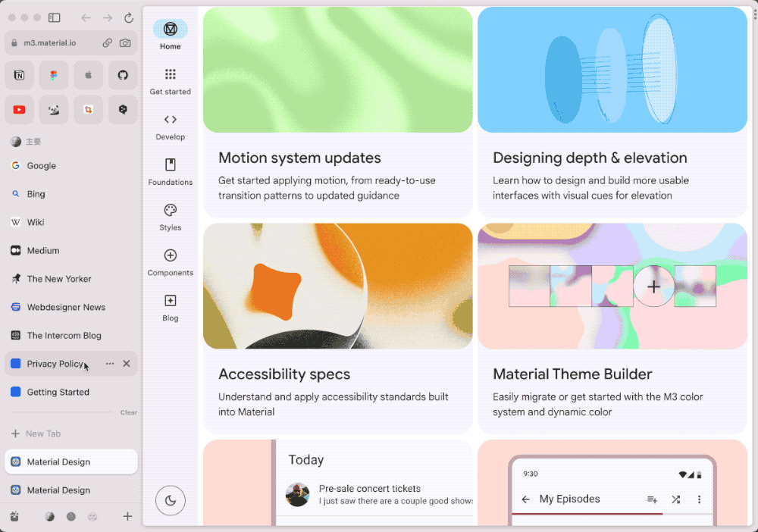The height and width of the screenshot is (532, 758).
Task: Open the Components section
Action: tap(170, 262)
